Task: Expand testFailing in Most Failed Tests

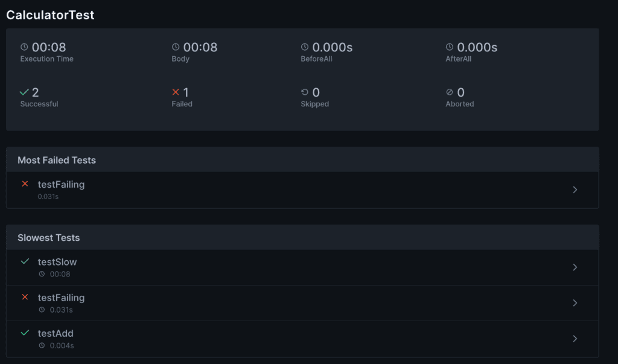Action: click(575, 189)
